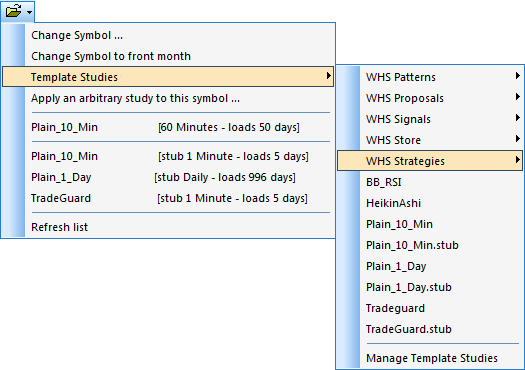This screenshot has height=370, width=525.
Task: Load TradeGuard stub 1 Minute study
Action: click(x=168, y=199)
